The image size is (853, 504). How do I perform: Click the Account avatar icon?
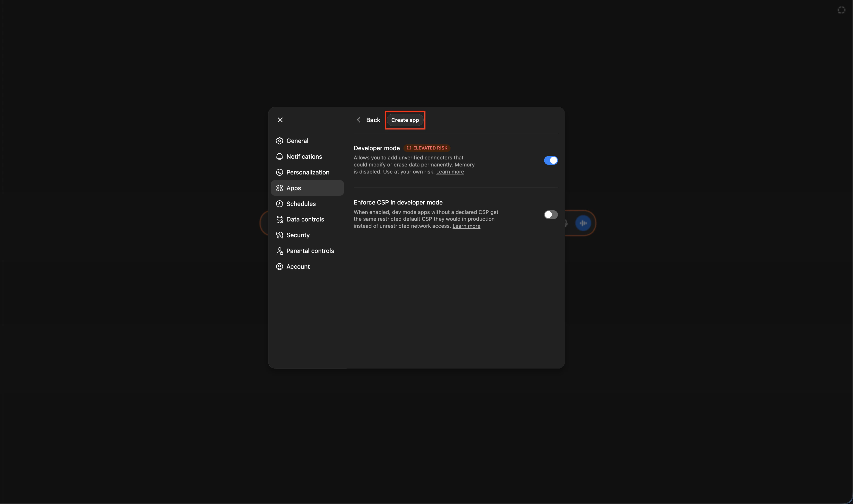279,267
